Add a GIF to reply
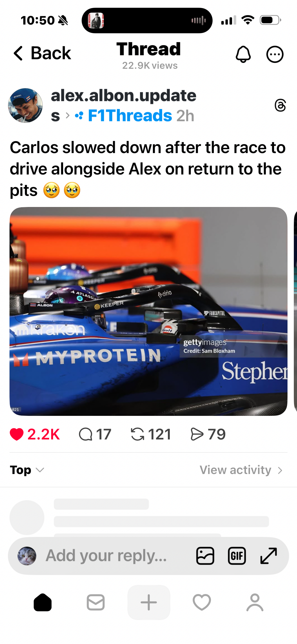 coord(237,556)
